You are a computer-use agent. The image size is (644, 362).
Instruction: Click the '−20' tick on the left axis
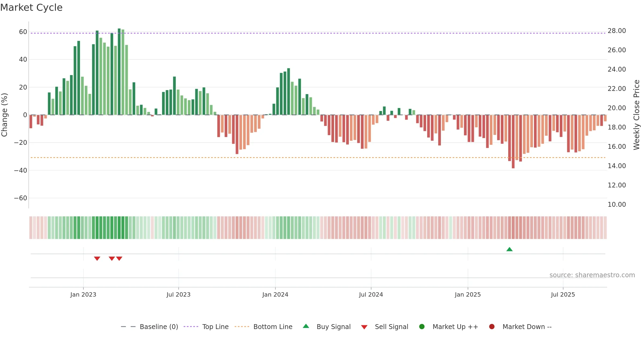[x=21, y=143]
